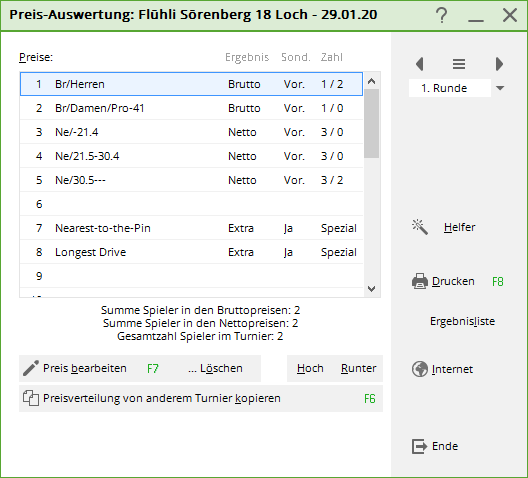Screen dimensions: 528x478
Task: Open the Ergebnisliste
Action: pyautogui.click(x=462, y=321)
